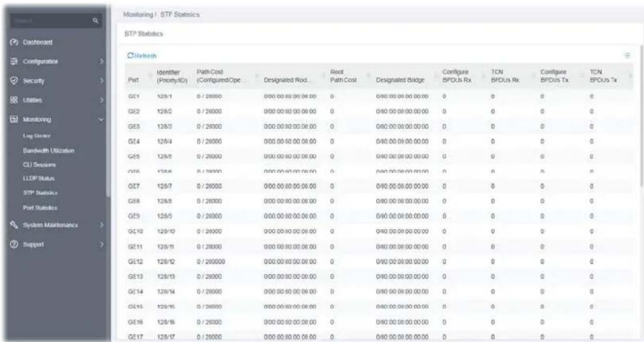Select the GE4 port cell
Screen dimensions: 644x342
(x=134, y=141)
